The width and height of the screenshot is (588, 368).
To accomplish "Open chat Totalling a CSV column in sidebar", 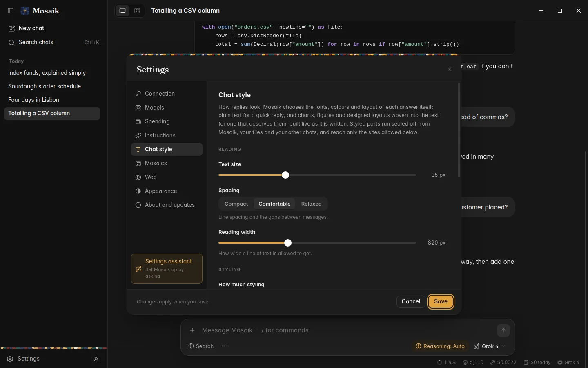I will tap(52, 113).
